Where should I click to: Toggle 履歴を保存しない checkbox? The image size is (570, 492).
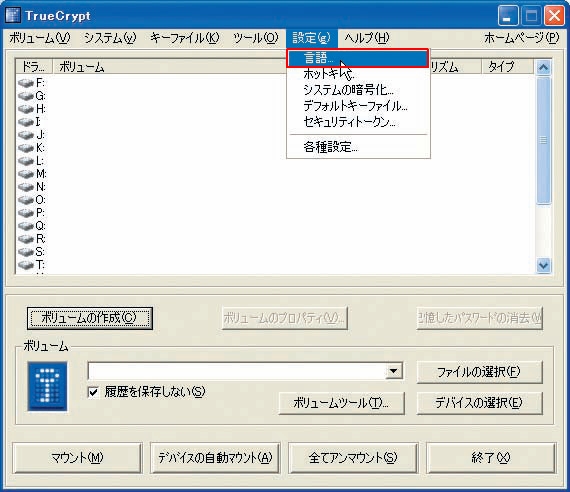point(93,392)
